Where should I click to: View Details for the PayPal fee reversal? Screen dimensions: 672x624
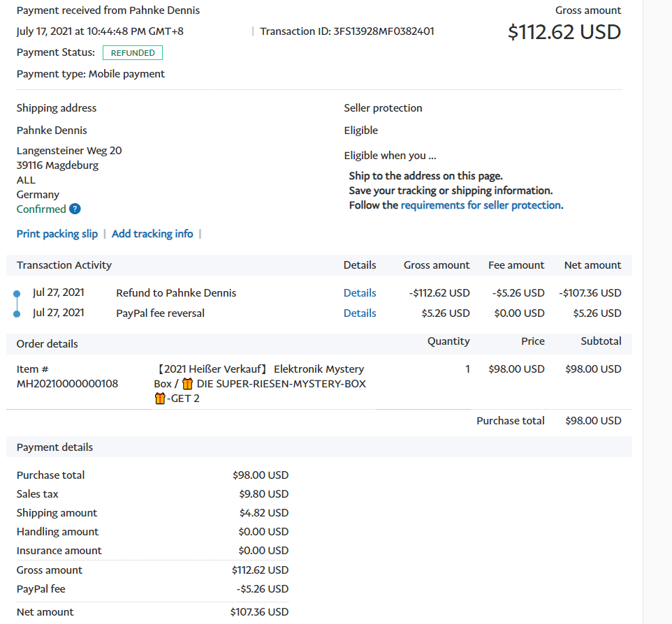(360, 313)
